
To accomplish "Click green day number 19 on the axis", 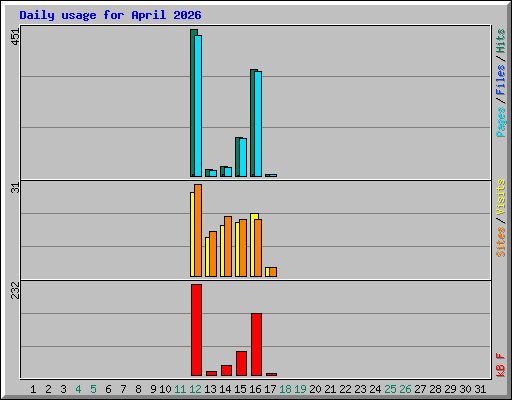I will tap(300, 389).
